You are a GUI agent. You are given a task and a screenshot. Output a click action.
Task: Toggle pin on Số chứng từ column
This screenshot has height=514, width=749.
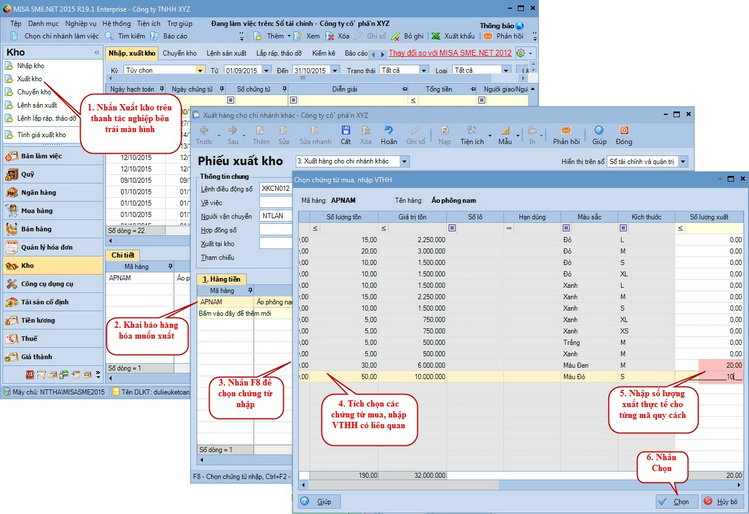(284, 89)
